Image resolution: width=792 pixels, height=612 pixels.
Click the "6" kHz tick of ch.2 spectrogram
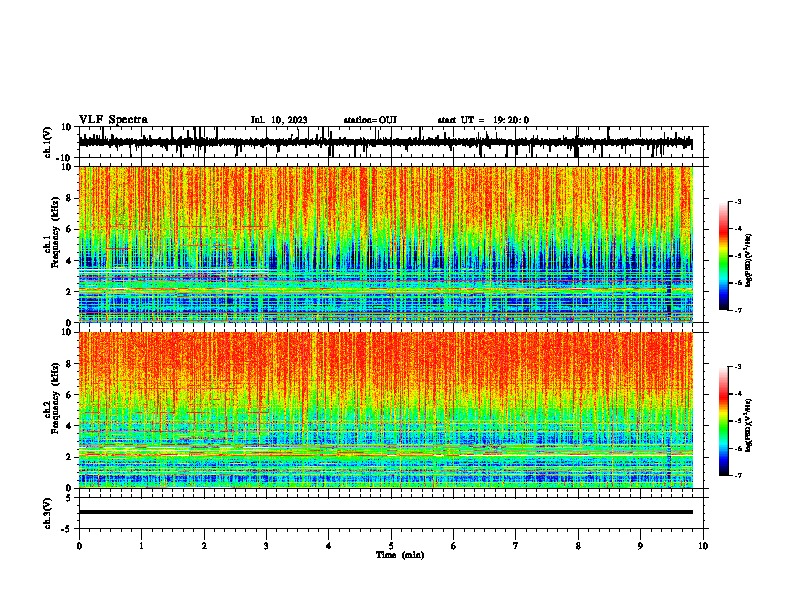tap(69, 395)
